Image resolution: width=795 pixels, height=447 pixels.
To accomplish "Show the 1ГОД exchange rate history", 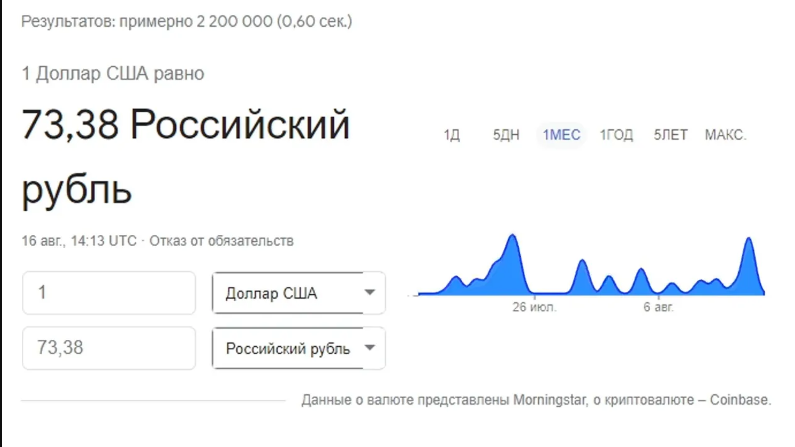I will pos(616,135).
